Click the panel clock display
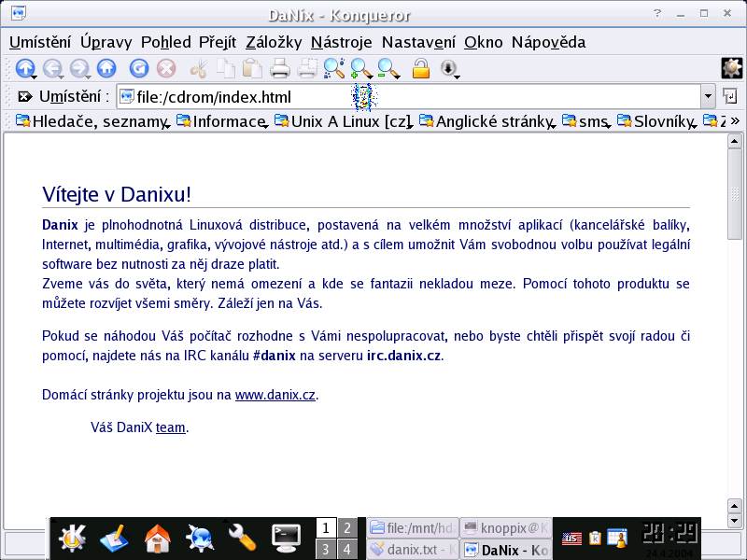Screen dimensions: 747x560 pyautogui.click(x=669, y=534)
